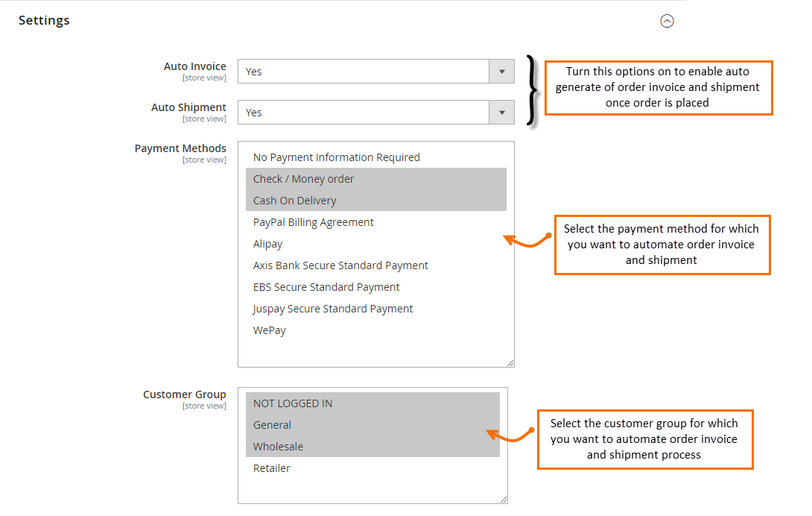Screen dimensions: 812x516
Task: Choose WePay payment method
Action: 270,330
